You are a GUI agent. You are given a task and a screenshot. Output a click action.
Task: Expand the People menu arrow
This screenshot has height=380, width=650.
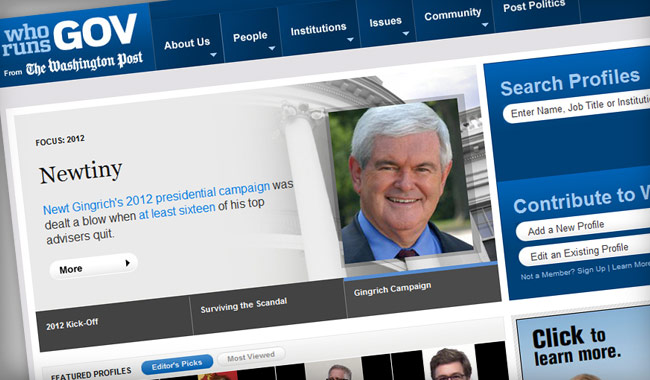coord(272,48)
